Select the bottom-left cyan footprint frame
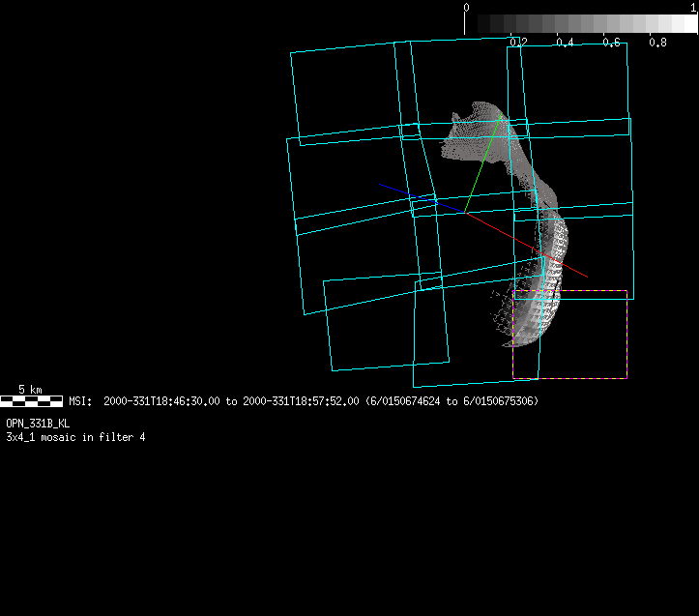 (387, 324)
